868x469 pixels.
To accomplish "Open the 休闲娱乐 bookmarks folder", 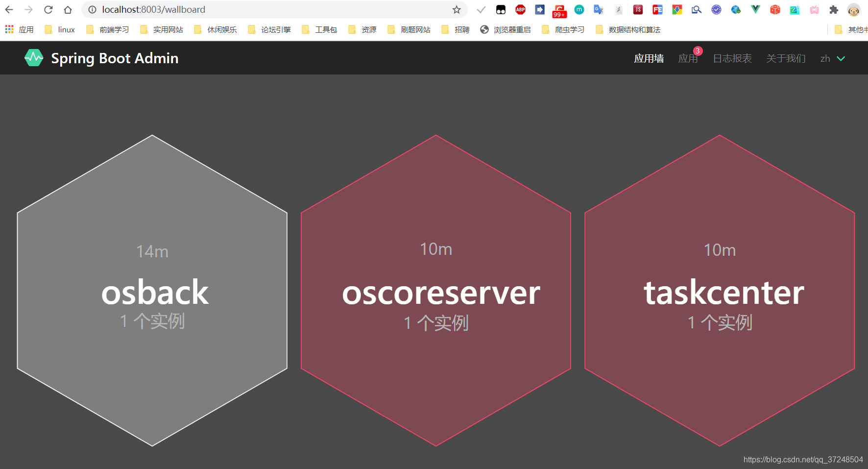I will tap(216, 29).
